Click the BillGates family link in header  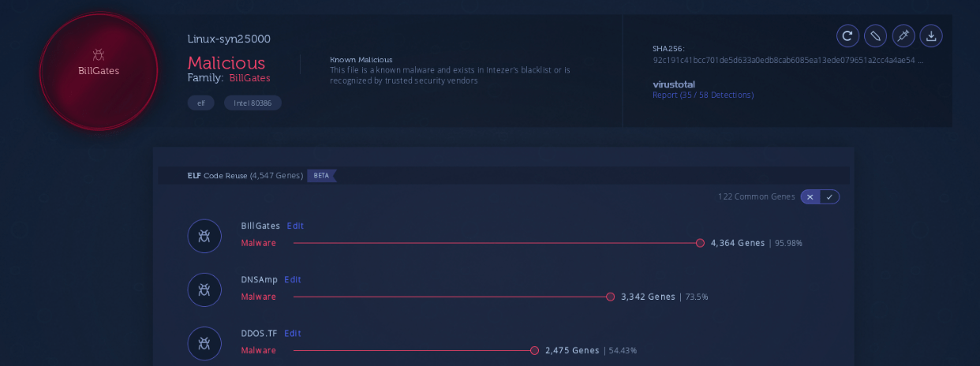click(x=249, y=78)
